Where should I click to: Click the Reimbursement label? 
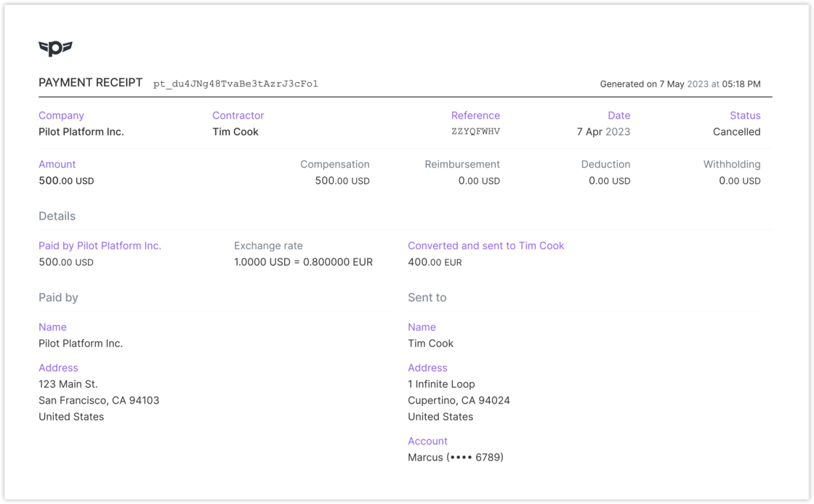(462, 164)
